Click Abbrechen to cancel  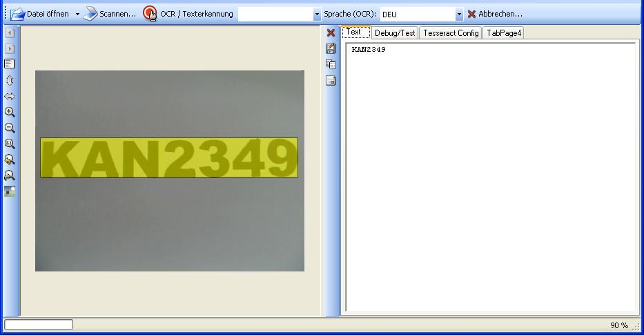coord(495,14)
